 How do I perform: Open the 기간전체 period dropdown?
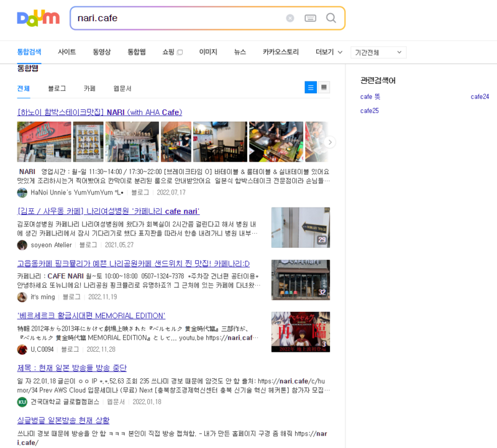click(378, 52)
